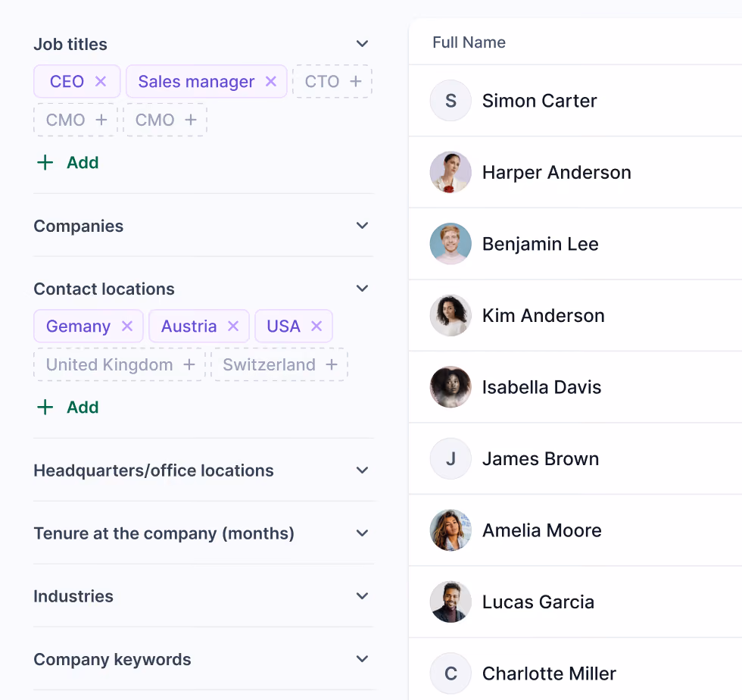The width and height of the screenshot is (742, 700).
Task: Expand the Companies filter section
Action: (362, 226)
